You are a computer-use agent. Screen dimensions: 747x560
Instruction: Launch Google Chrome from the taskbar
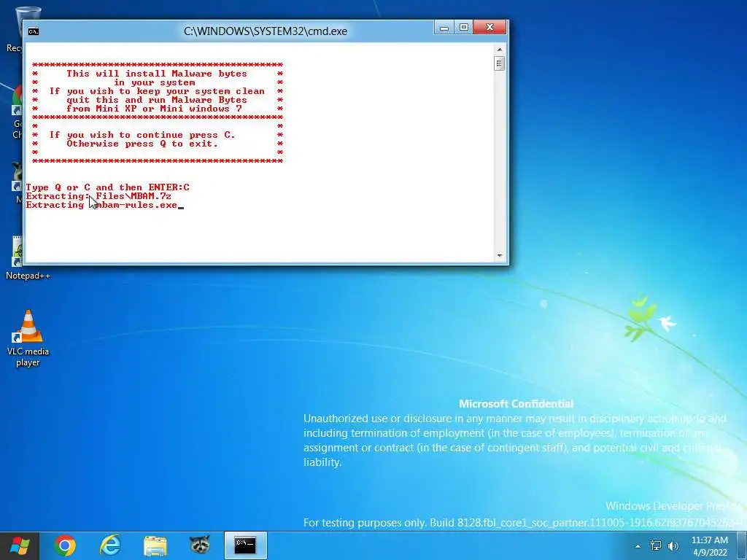click(65, 545)
